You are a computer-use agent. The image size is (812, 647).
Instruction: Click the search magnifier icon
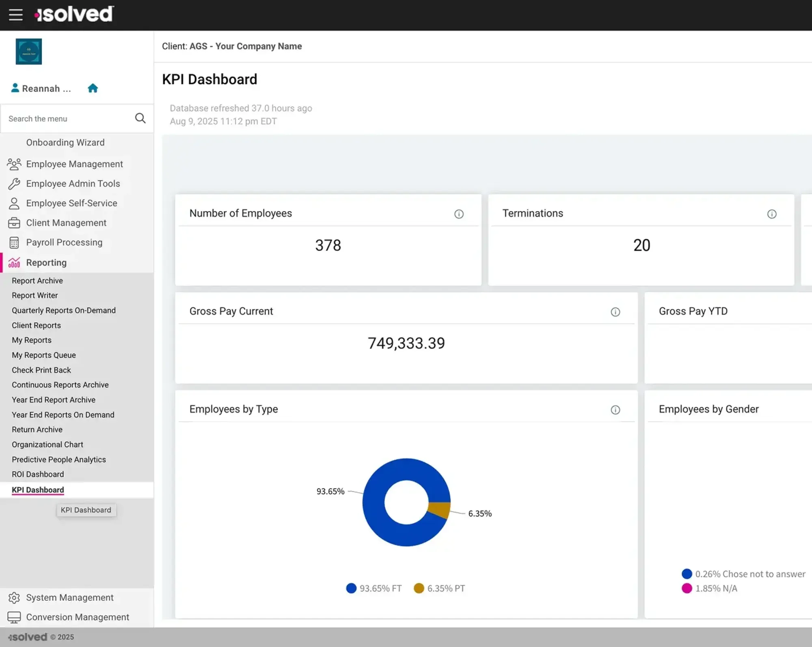pos(140,118)
